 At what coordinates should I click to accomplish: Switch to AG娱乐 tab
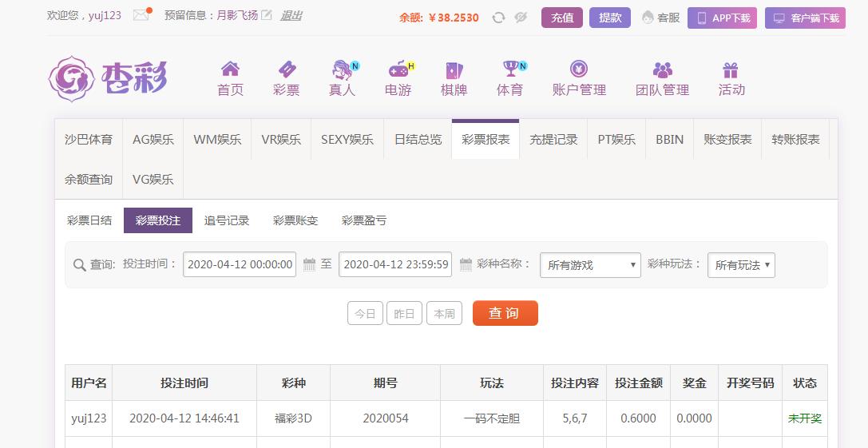(x=153, y=140)
